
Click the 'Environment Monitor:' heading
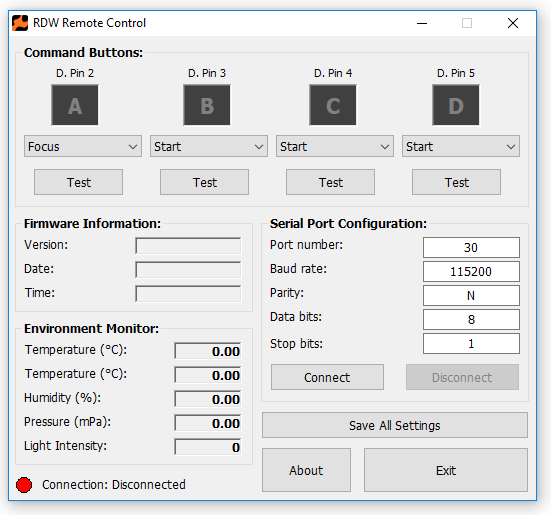point(91,329)
